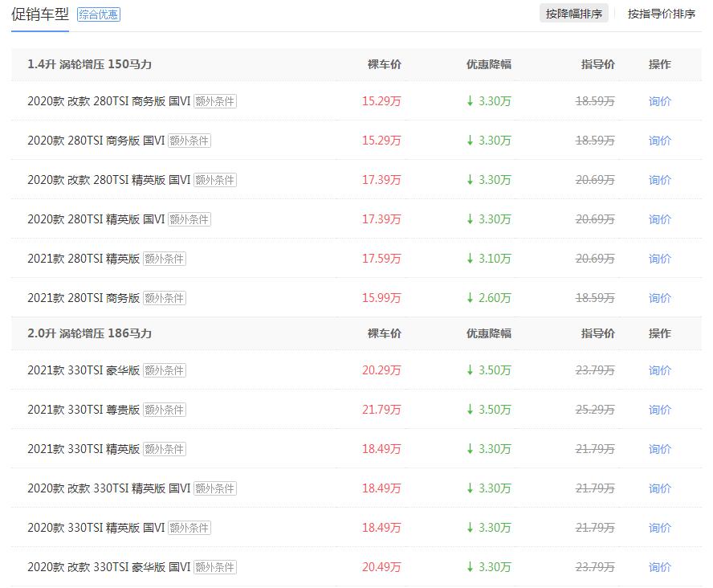Click 询价 for 2021款 280TSI 商务版

coord(660,298)
